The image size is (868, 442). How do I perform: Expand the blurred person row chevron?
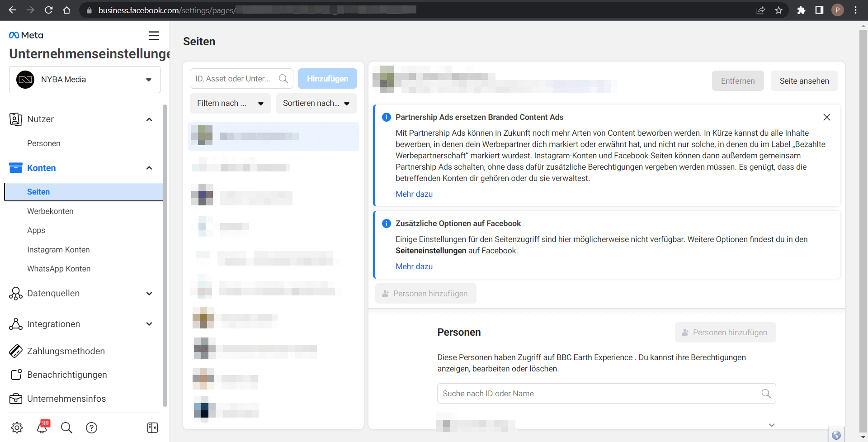pyautogui.click(x=772, y=425)
